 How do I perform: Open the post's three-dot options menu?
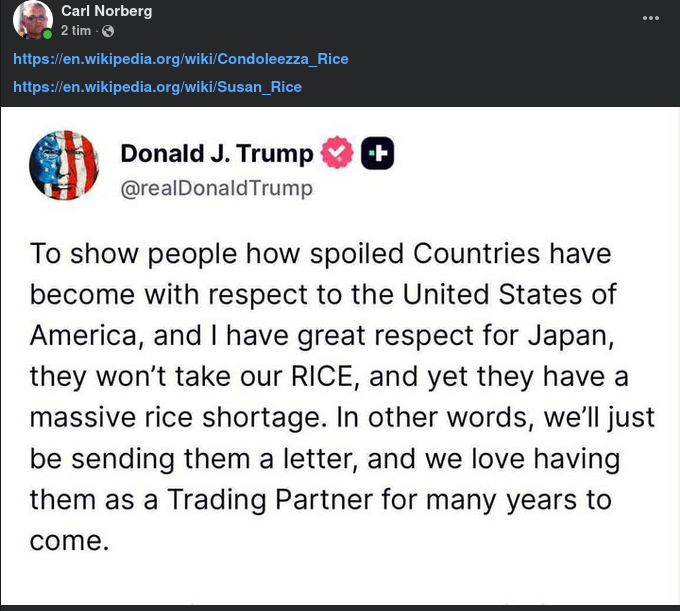point(651,18)
